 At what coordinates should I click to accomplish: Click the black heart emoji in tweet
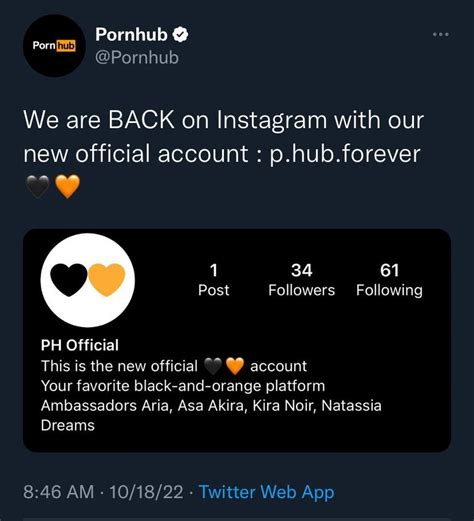pos(38,186)
